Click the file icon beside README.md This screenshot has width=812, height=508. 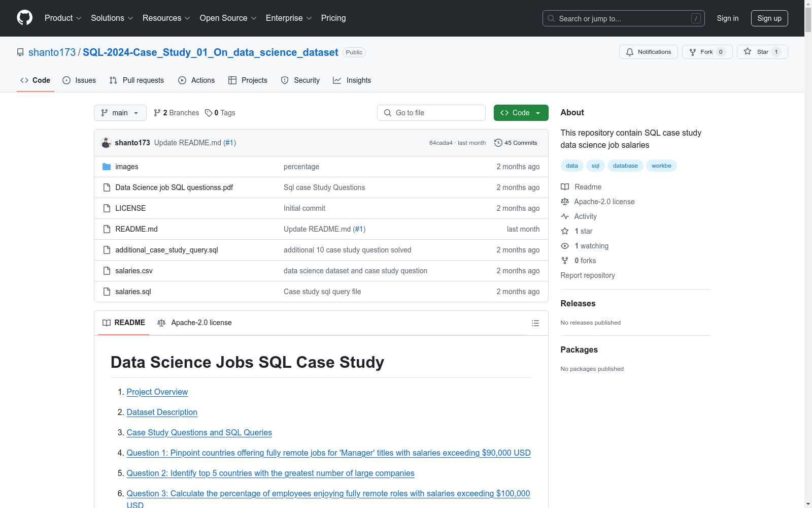pos(107,229)
